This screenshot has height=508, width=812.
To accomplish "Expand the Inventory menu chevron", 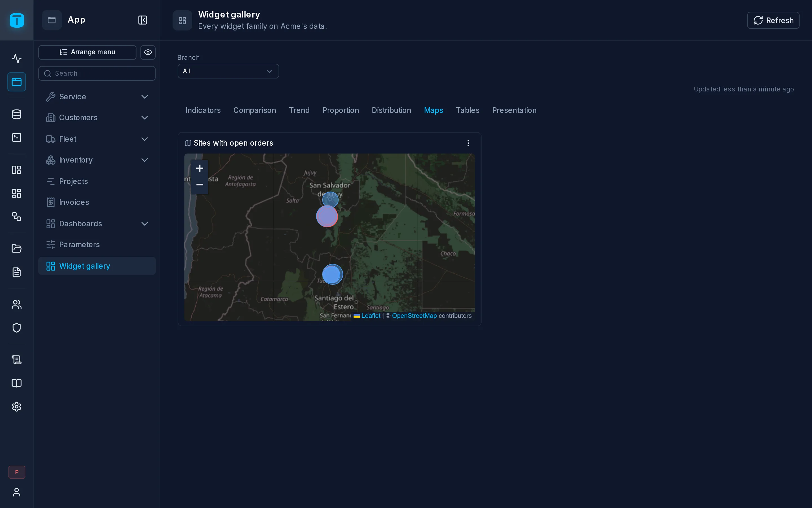I will click(x=145, y=160).
